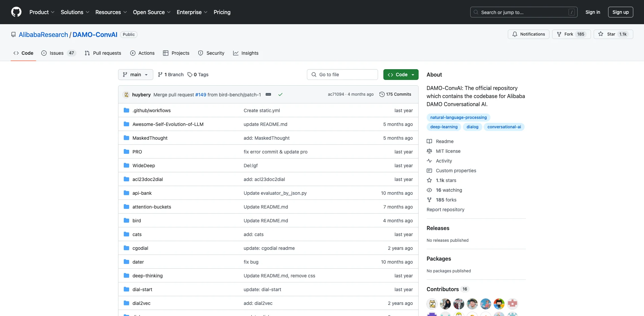Switch to the Insights tab
The width and height of the screenshot is (644, 316).
click(x=246, y=53)
